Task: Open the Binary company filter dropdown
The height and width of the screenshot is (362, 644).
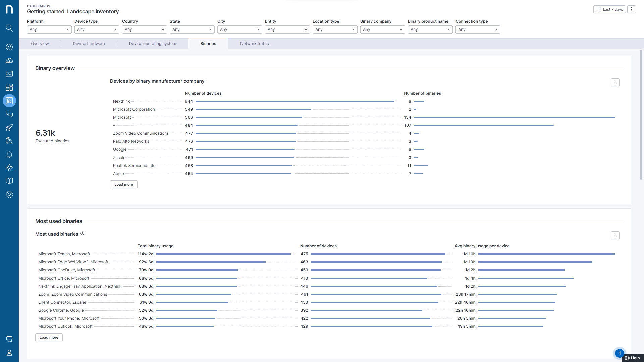Action: 383,29
